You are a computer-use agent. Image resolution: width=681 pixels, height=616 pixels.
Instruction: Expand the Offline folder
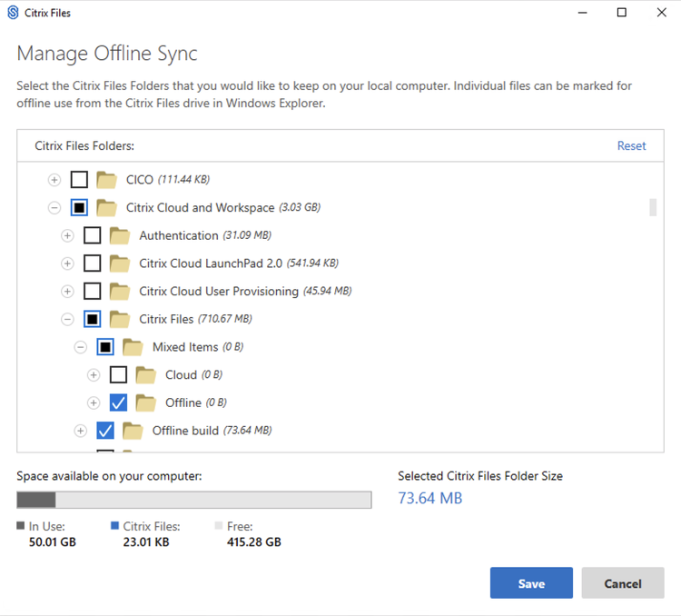point(94,403)
